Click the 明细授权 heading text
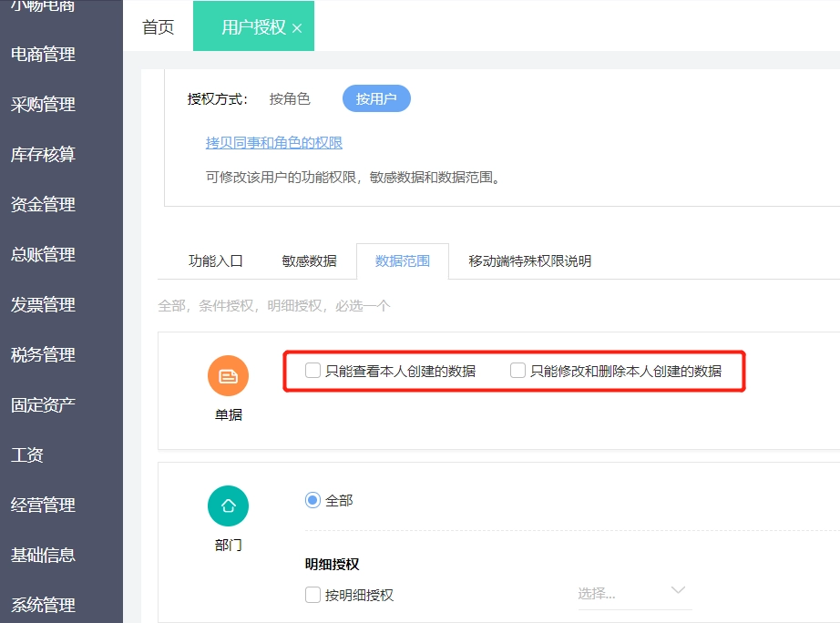The height and width of the screenshot is (623, 840). coord(333,564)
